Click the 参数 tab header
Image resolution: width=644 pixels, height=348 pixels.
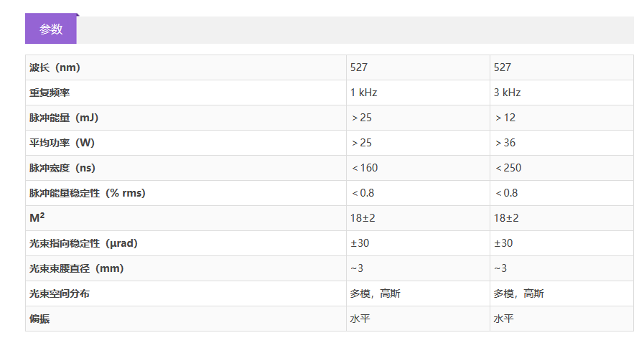51,29
